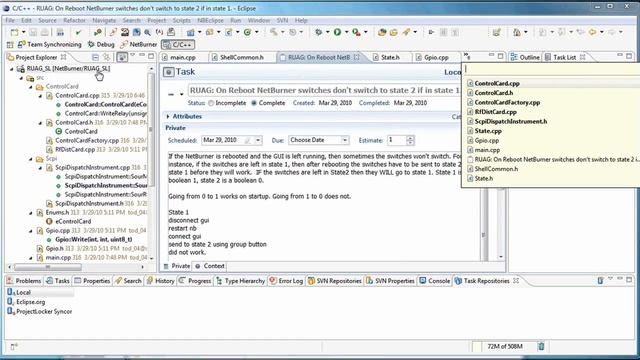Toggle Focus on Active Task button

[x=122, y=57]
